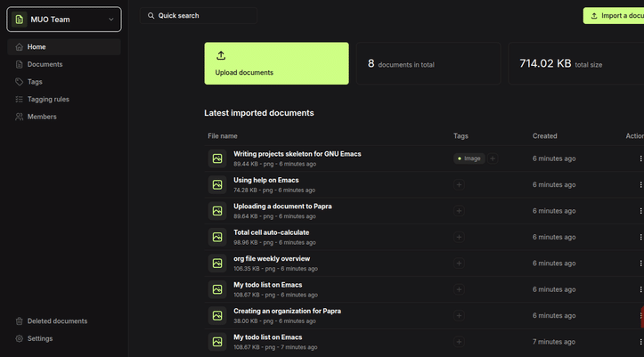Add tag to 'Total cell auto-calculate'
Viewport: 644px width, 357px height.
click(x=459, y=237)
